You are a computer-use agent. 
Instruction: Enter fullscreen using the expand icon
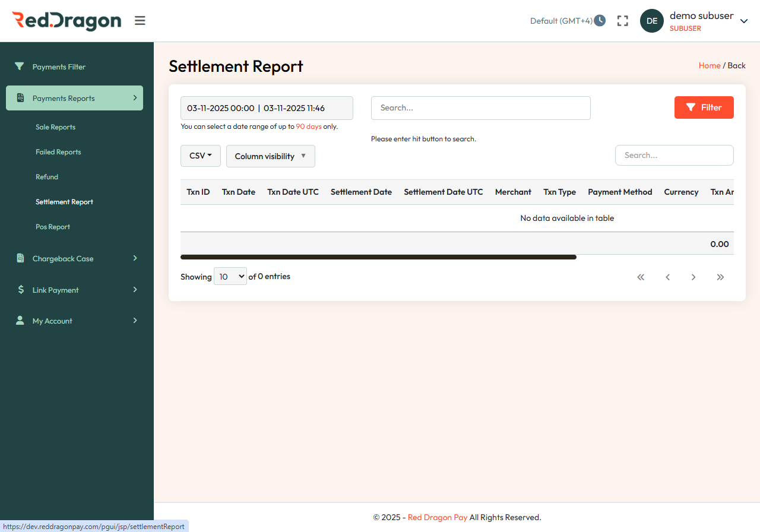click(622, 20)
